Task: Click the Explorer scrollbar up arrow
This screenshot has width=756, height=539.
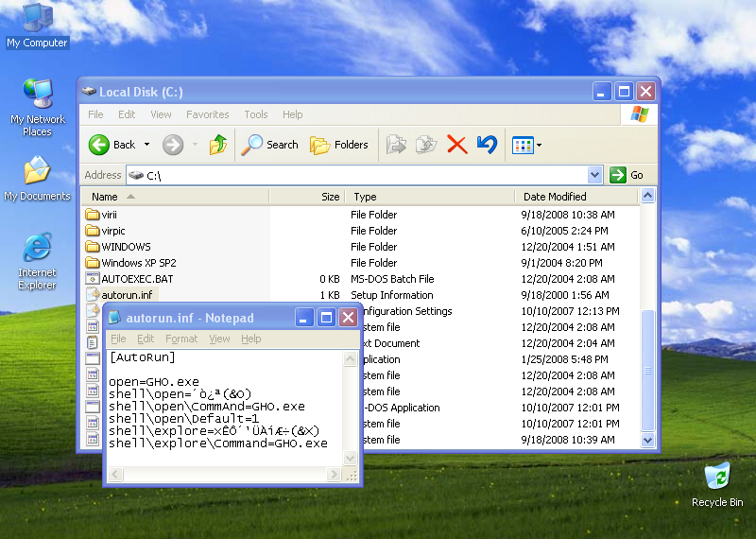Action: [x=647, y=196]
